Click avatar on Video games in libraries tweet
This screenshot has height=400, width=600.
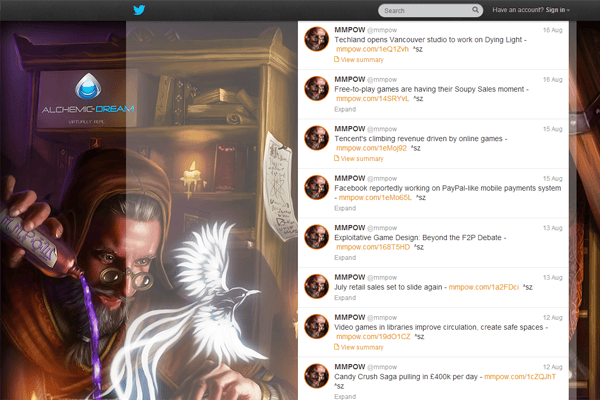point(316,327)
